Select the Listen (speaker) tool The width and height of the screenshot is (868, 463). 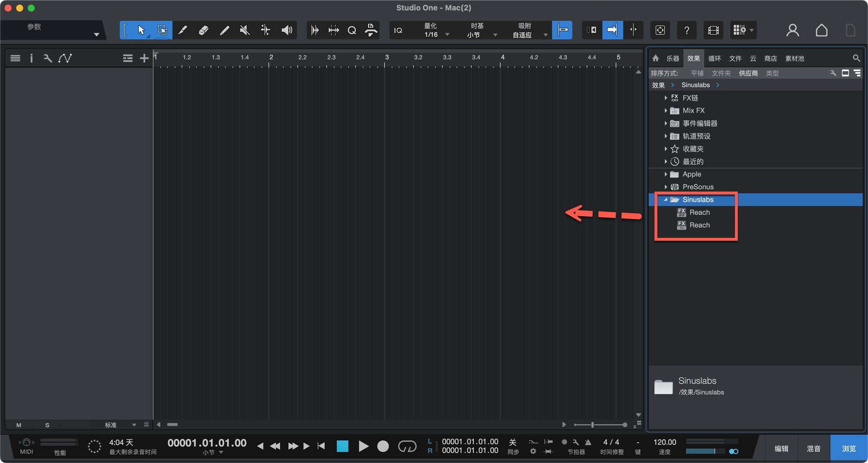point(287,30)
